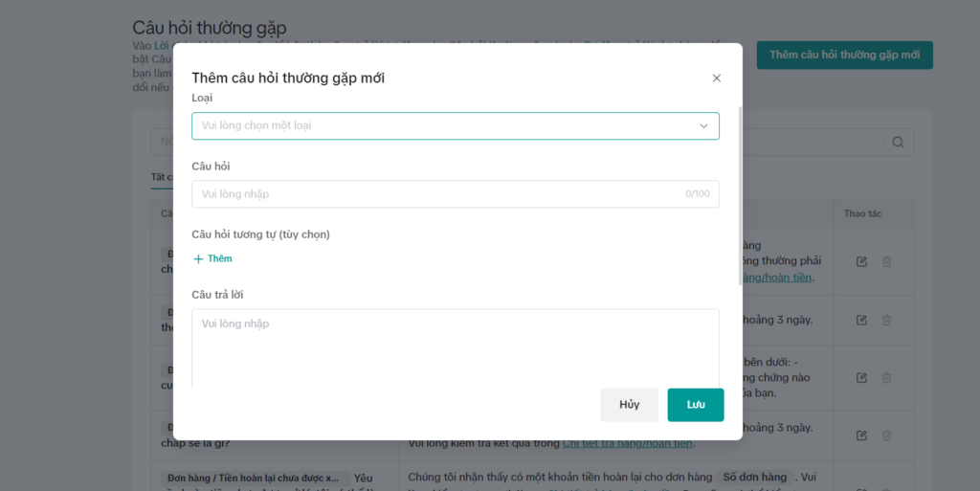Screen dimensions: 980x491
Task: Save the new FAQ with Lưu
Action: 696,405
